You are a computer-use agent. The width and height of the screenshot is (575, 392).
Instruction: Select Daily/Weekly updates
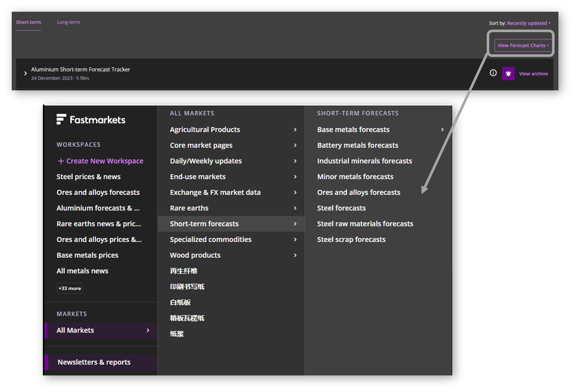[206, 161]
